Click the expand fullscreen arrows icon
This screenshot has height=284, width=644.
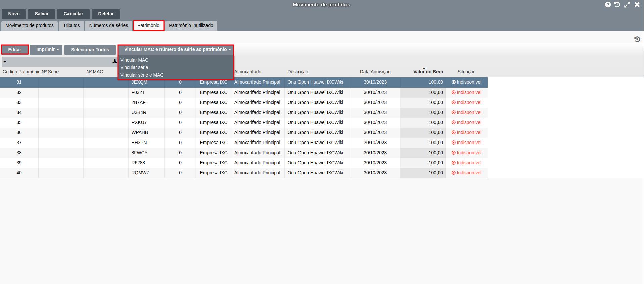(627, 5)
